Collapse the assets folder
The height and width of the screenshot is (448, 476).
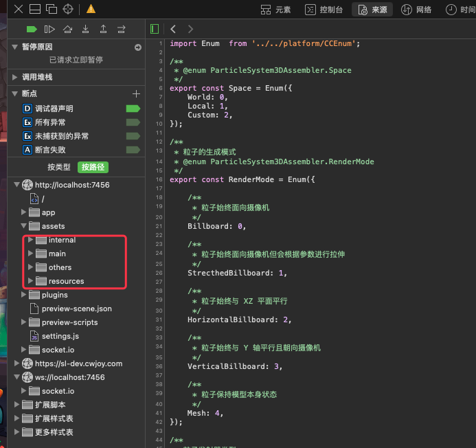(x=24, y=226)
